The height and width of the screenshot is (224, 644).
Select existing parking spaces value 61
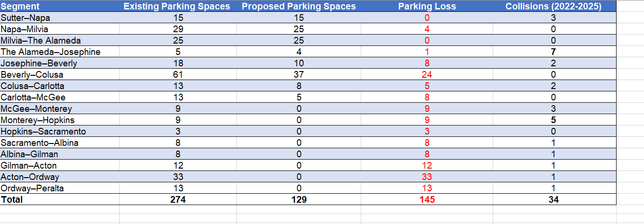coord(177,74)
